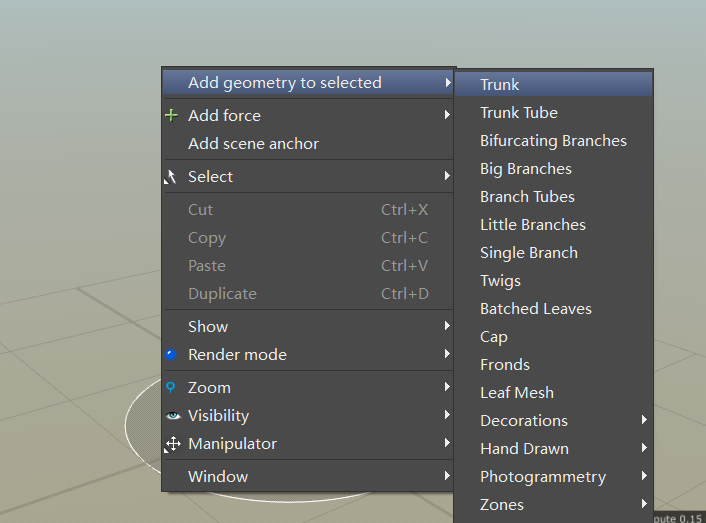Add Bifurcating Branches geometry
This screenshot has width=706, height=523.
(553, 140)
